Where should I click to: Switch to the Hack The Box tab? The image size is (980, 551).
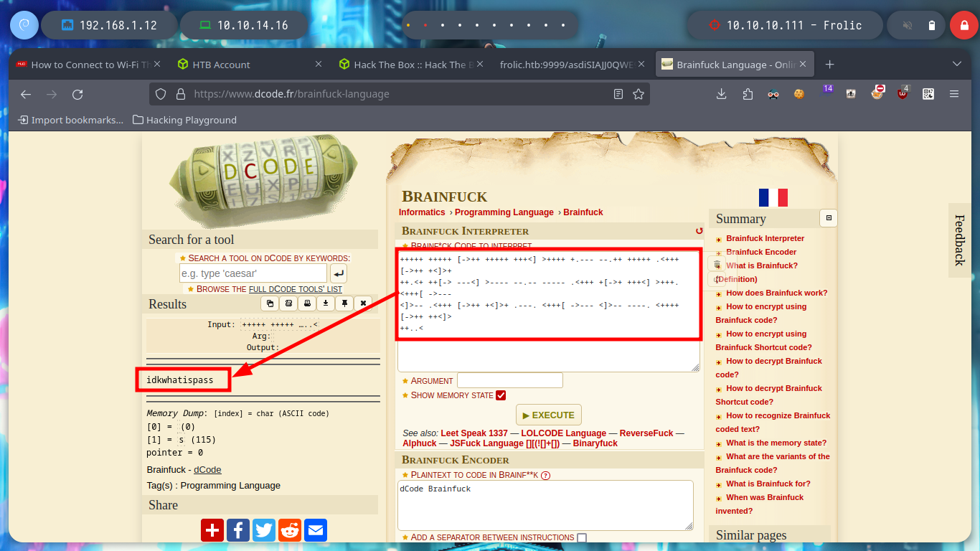[412, 65]
